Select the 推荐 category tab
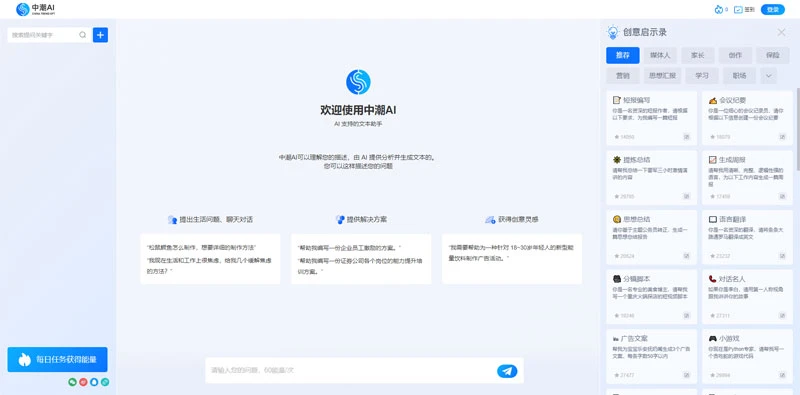 coord(622,55)
